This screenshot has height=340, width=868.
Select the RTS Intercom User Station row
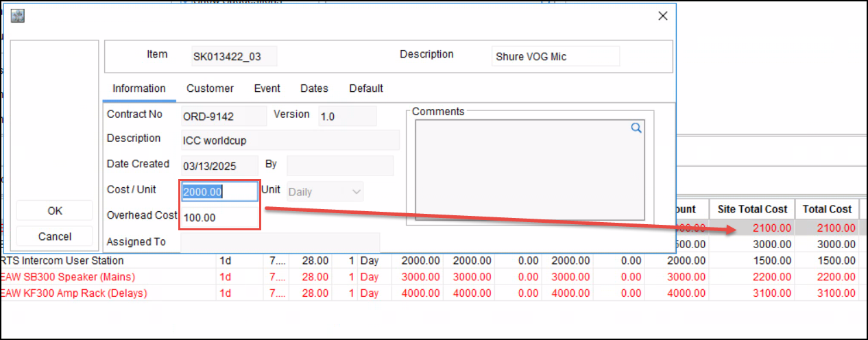(63, 260)
